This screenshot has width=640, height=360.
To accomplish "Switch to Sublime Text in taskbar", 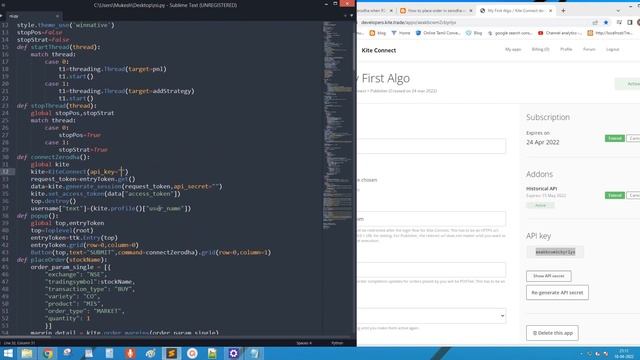I will (x=171, y=353).
